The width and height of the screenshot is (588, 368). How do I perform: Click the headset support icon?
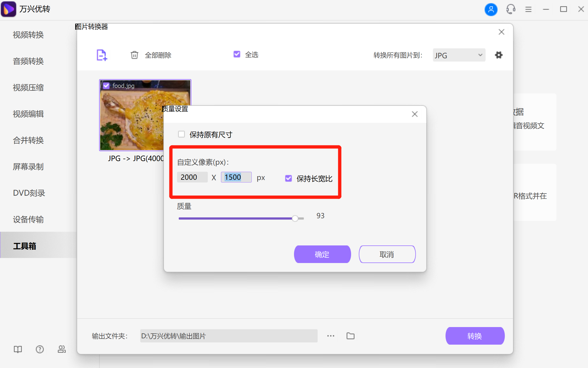(510, 9)
